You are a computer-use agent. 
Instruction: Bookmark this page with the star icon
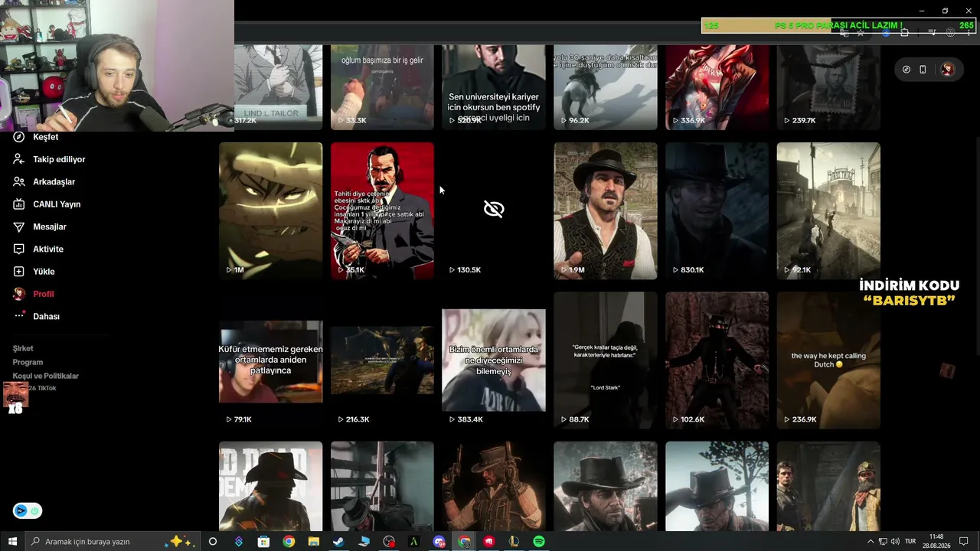click(860, 33)
